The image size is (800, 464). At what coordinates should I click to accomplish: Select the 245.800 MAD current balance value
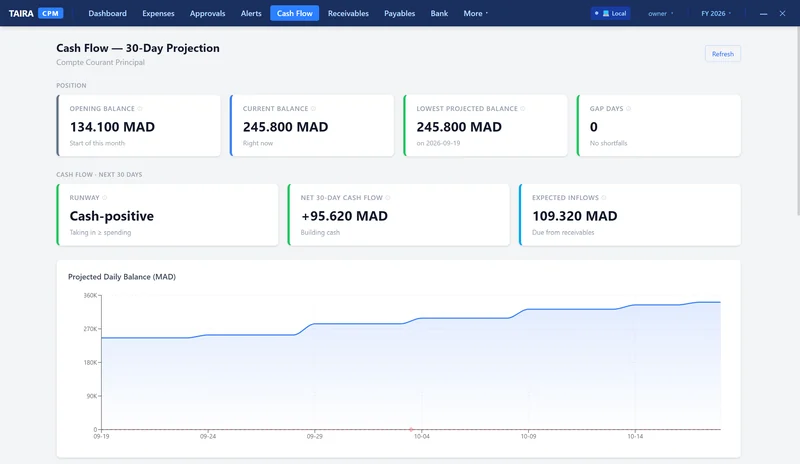tap(285, 127)
